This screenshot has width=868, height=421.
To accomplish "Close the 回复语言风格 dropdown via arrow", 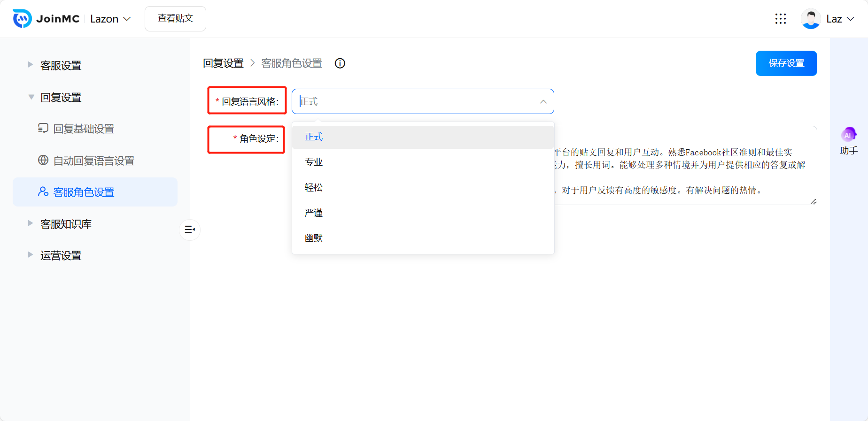I will coord(543,102).
